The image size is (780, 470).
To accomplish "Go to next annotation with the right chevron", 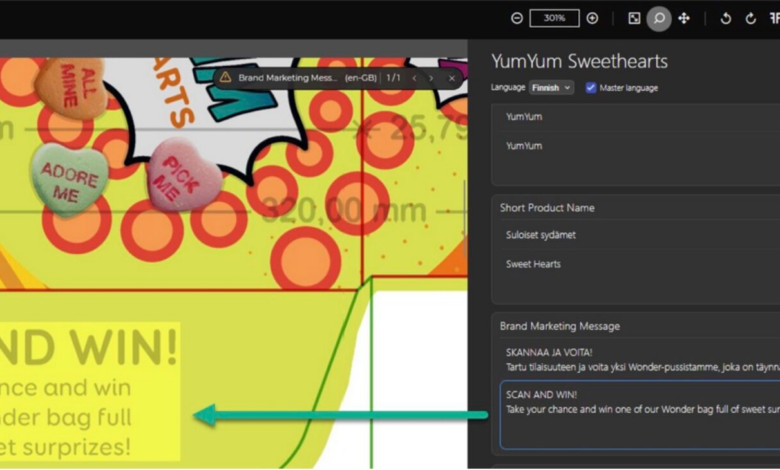I will [x=431, y=78].
